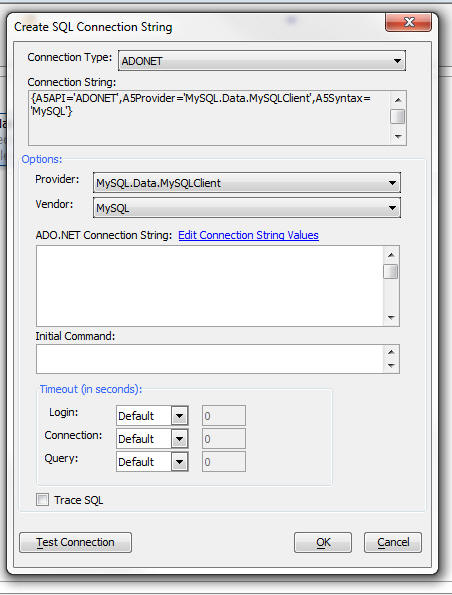
Task: Click the Cancel button
Action: [393, 542]
